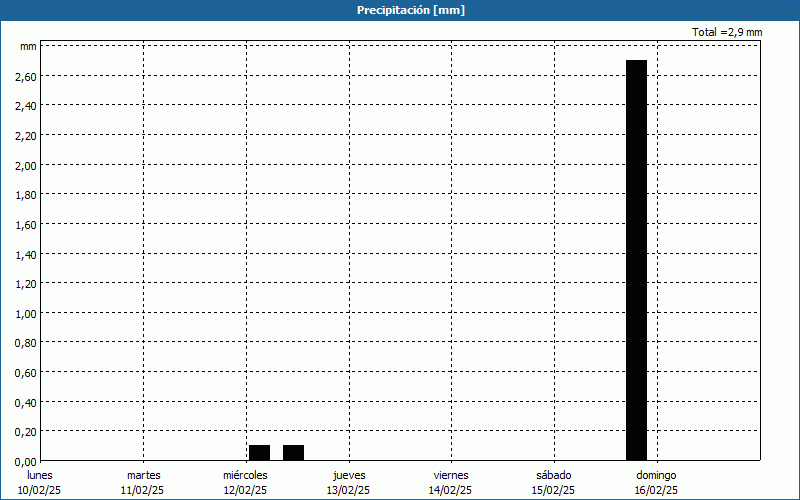800x500 pixels.
Task: Click the 0,60 axis value
Action: point(26,373)
